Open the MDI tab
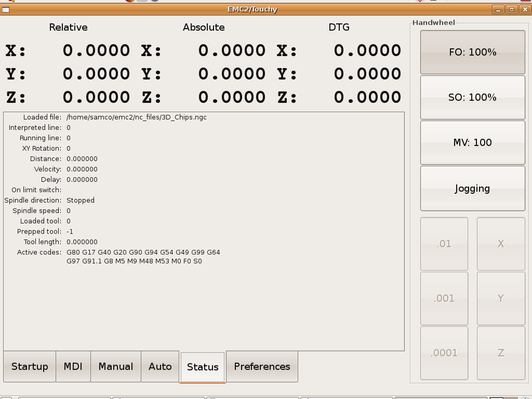The image size is (532, 399). [73, 366]
